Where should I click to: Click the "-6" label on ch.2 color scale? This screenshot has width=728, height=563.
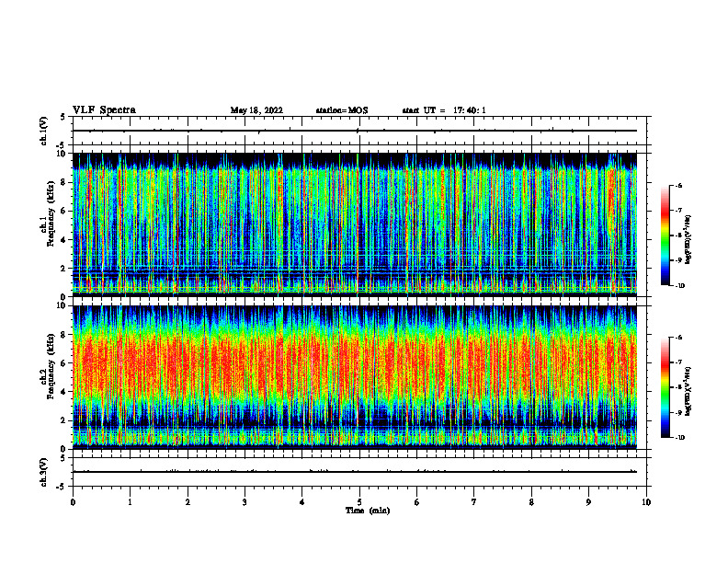(679, 338)
